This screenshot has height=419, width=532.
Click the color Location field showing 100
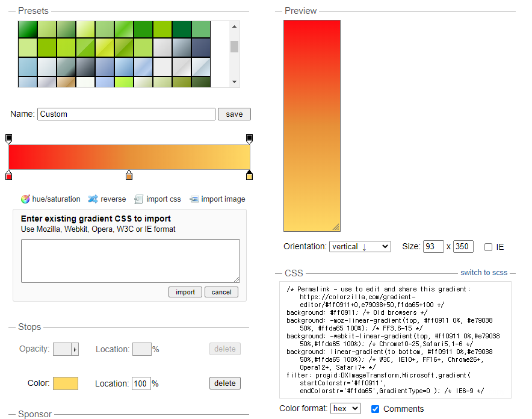tap(141, 383)
